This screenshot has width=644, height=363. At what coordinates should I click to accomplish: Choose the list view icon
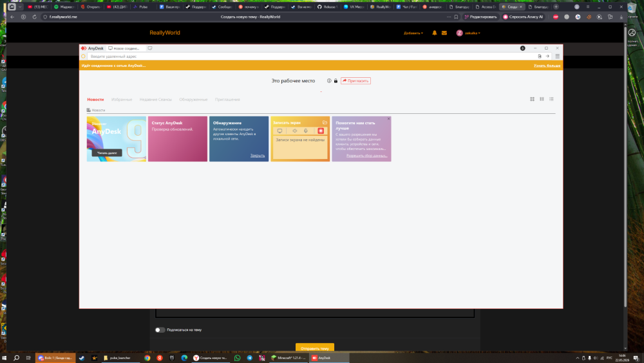point(551,99)
